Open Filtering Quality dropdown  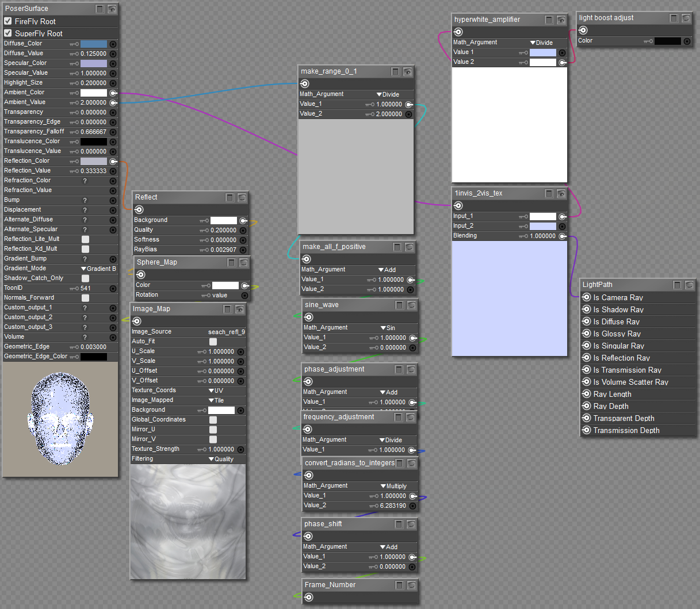[x=221, y=459]
